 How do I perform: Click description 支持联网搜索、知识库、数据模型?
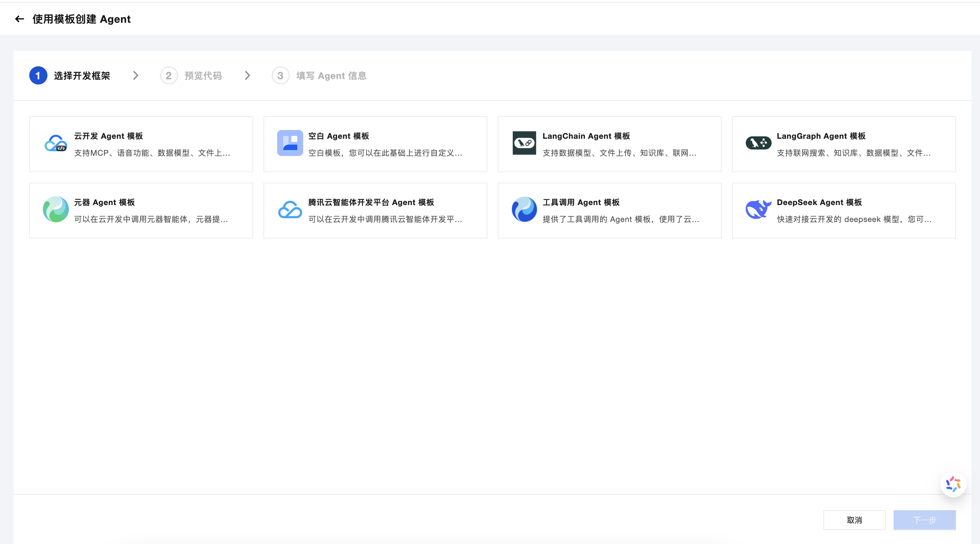coord(854,153)
